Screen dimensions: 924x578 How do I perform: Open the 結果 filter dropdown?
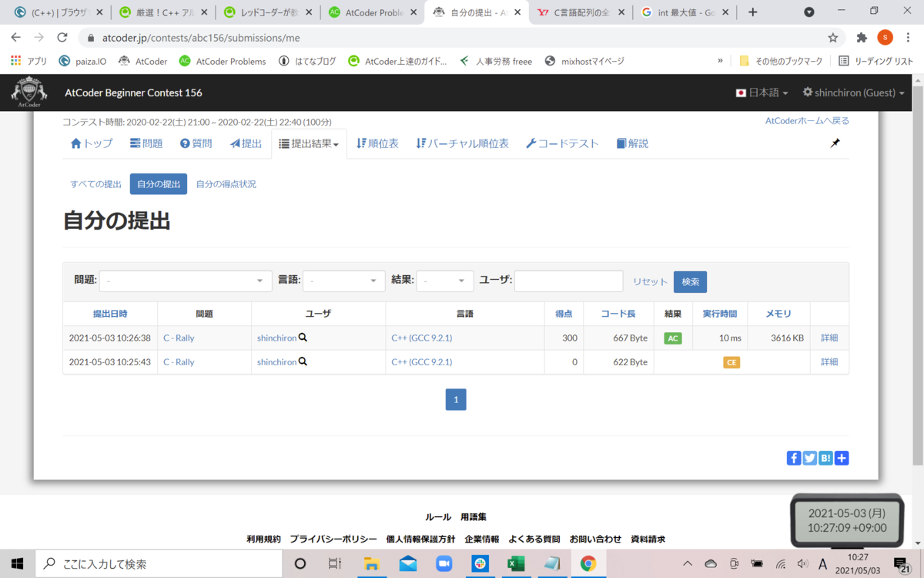[x=444, y=281]
